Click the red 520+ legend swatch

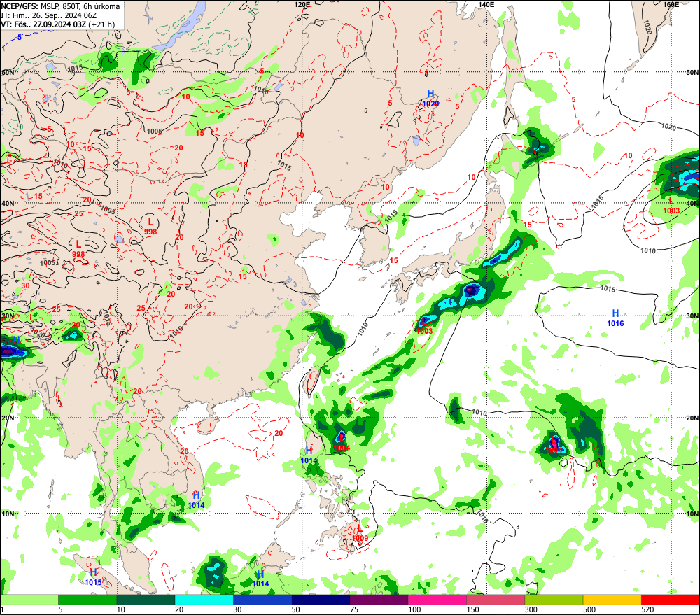tap(671, 600)
